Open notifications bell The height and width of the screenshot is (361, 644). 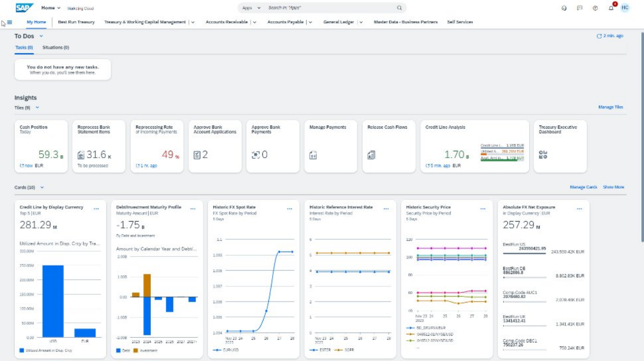(x=611, y=8)
